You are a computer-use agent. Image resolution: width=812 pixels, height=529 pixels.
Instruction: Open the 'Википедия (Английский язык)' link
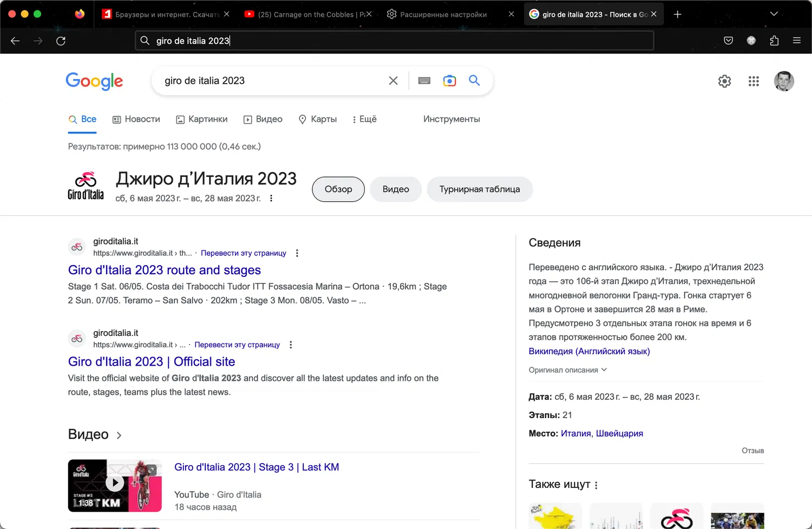pos(590,352)
